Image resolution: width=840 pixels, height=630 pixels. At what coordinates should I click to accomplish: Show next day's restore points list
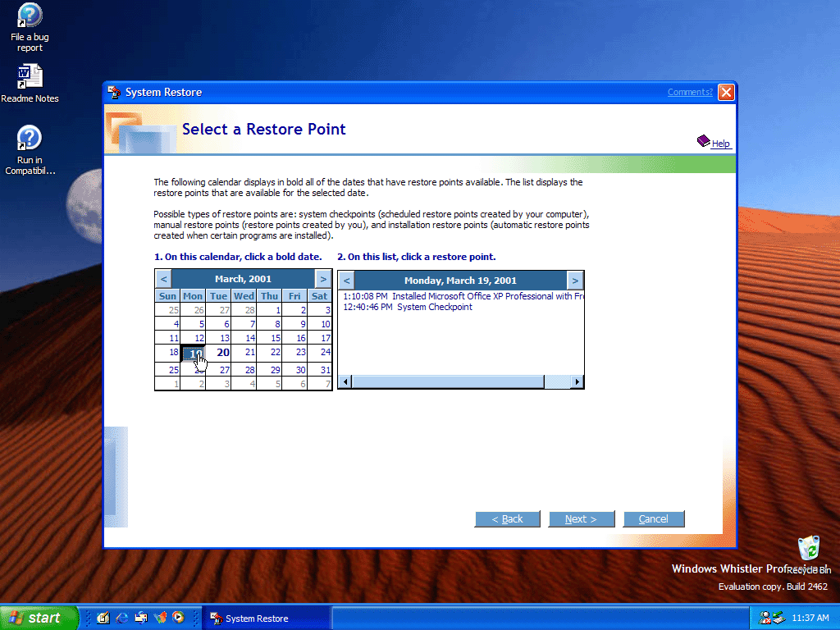(575, 281)
